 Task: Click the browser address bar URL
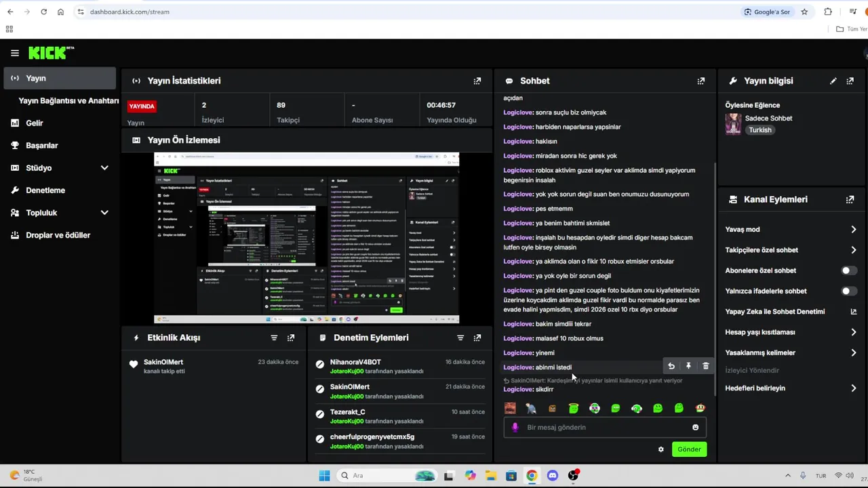pyautogui.click(x=130, y=12)
